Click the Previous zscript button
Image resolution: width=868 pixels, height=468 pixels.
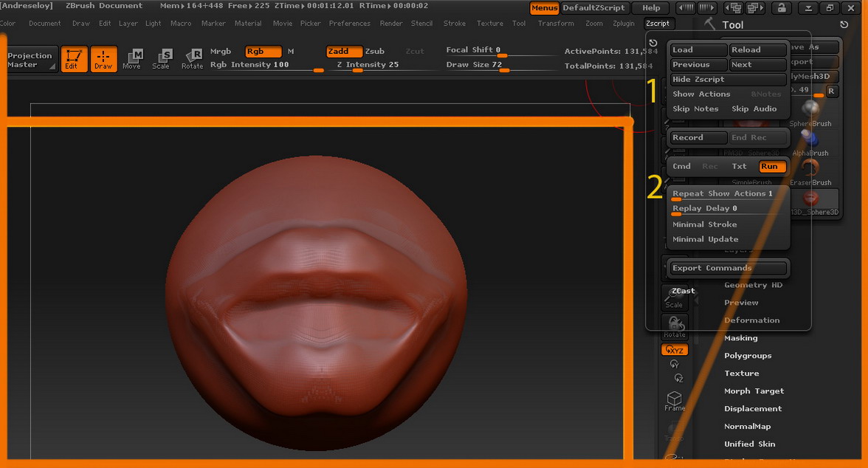(698, 65)
